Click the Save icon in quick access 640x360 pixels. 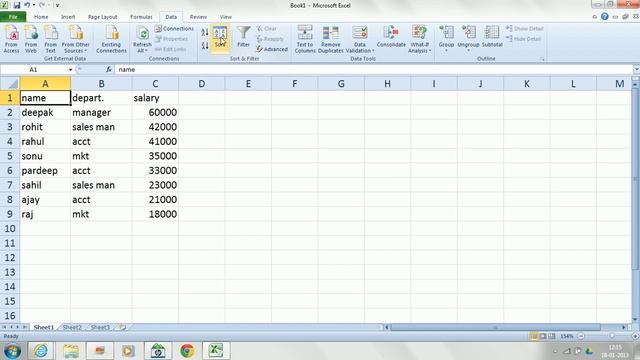(x=17, y=5)
